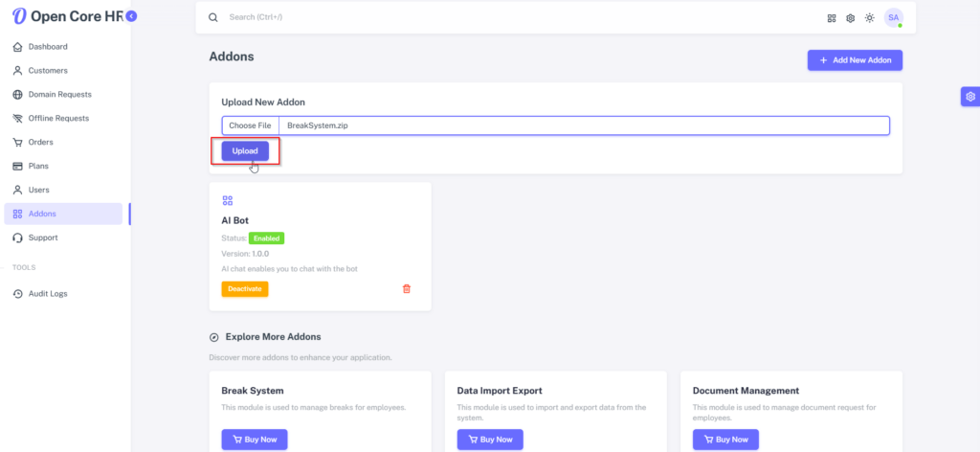This screenshot has height=452, width=980.
Task: Open the apps grid icon in header
Action: click(832, 18)
